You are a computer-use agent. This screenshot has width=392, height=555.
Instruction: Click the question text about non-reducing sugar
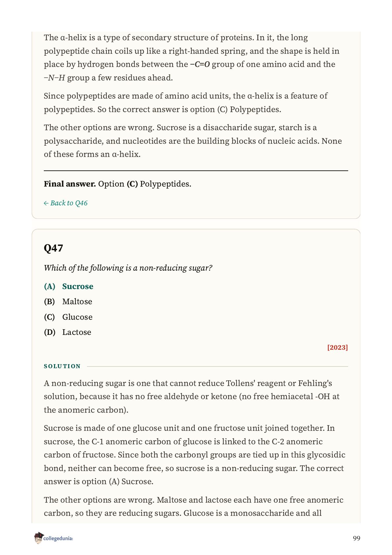[x=128, y=268]
